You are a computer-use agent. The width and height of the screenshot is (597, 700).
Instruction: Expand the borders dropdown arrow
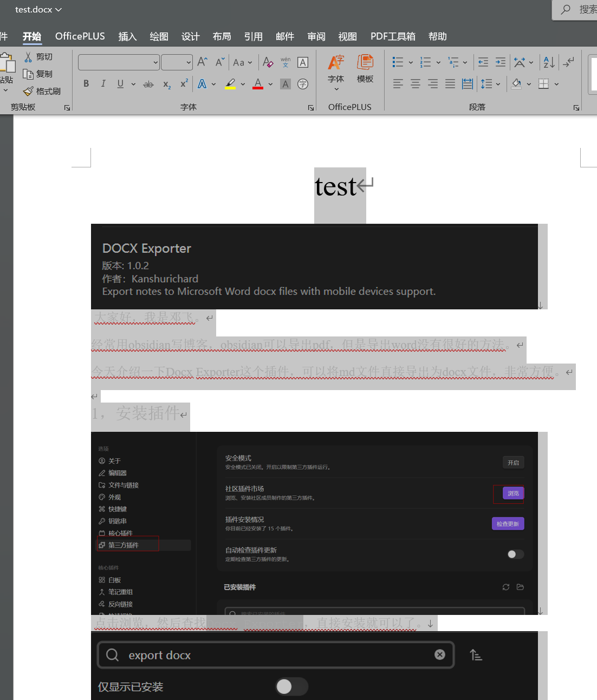(556, 84)
